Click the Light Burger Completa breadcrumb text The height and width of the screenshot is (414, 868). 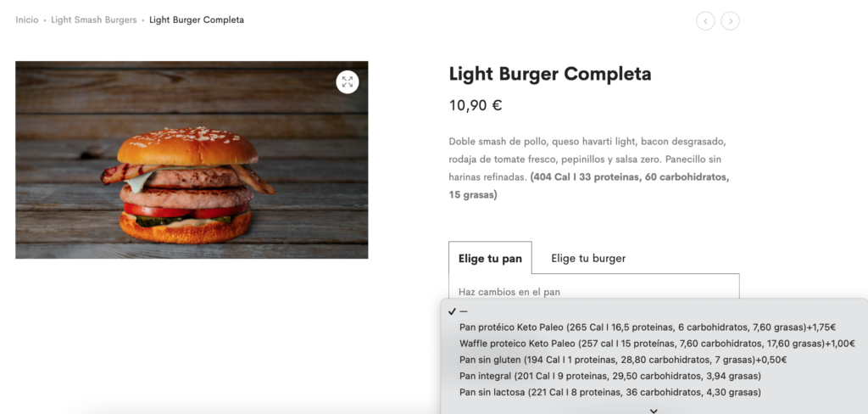[x=197, y=20]
